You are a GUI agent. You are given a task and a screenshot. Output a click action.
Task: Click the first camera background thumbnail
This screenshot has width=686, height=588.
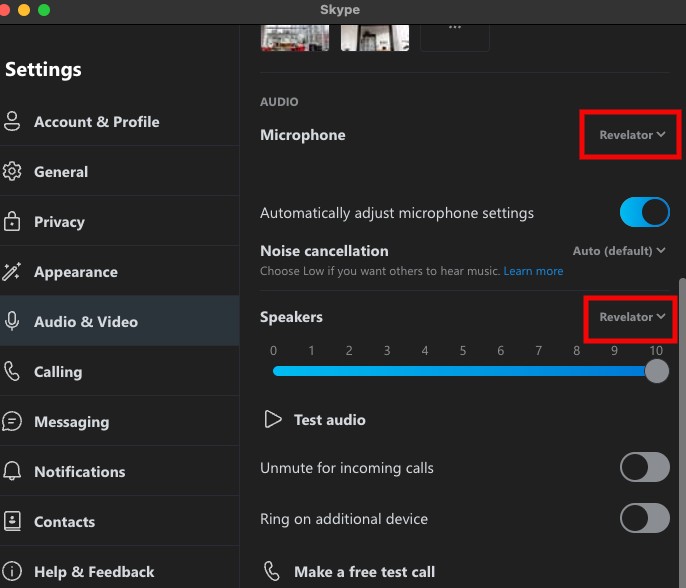[x=295, y=38]
